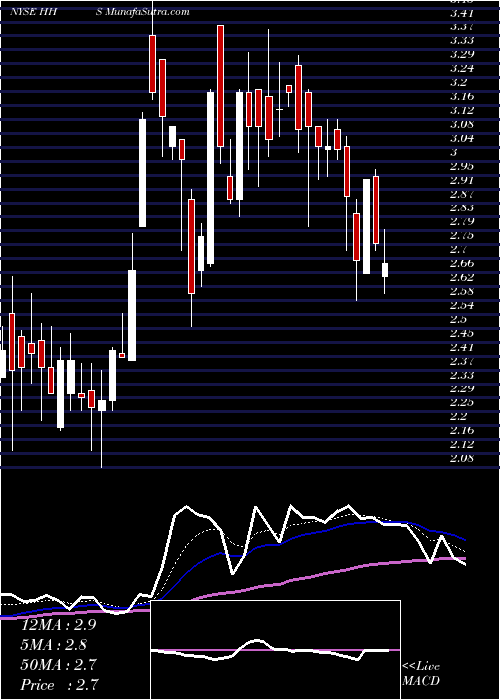Click the 2.5 price axis label

[x=459, y=319]
